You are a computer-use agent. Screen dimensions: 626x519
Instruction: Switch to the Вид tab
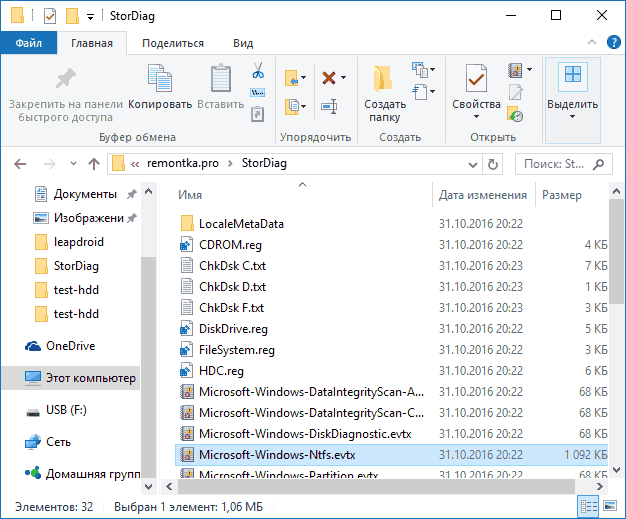click(243, 43)
